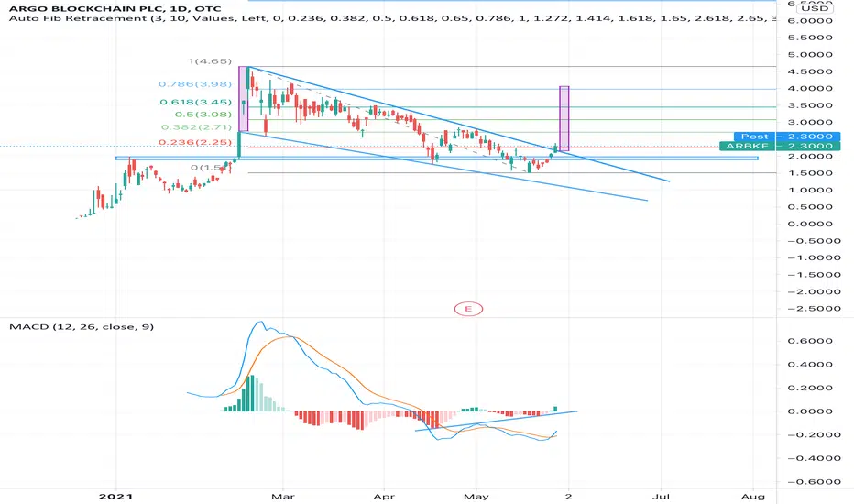
Task: Select the 1(4.65) Fibonacci level label
Action: click(210, 61)
